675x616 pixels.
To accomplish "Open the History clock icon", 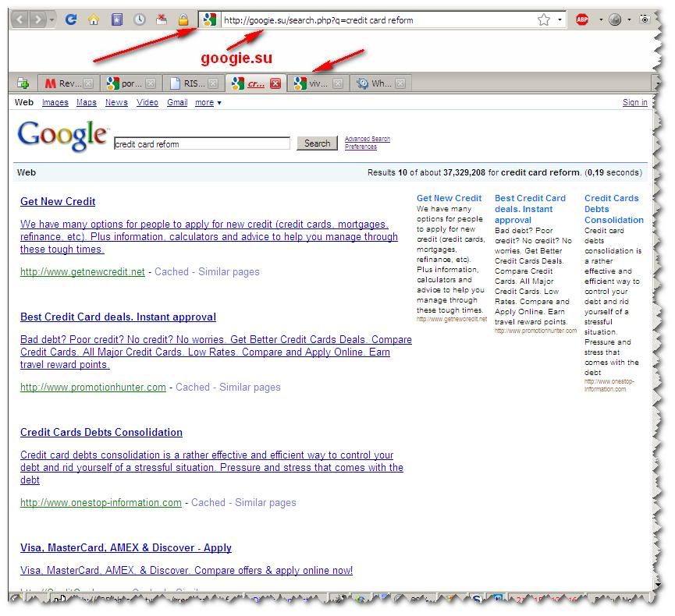I will (140, 19).
